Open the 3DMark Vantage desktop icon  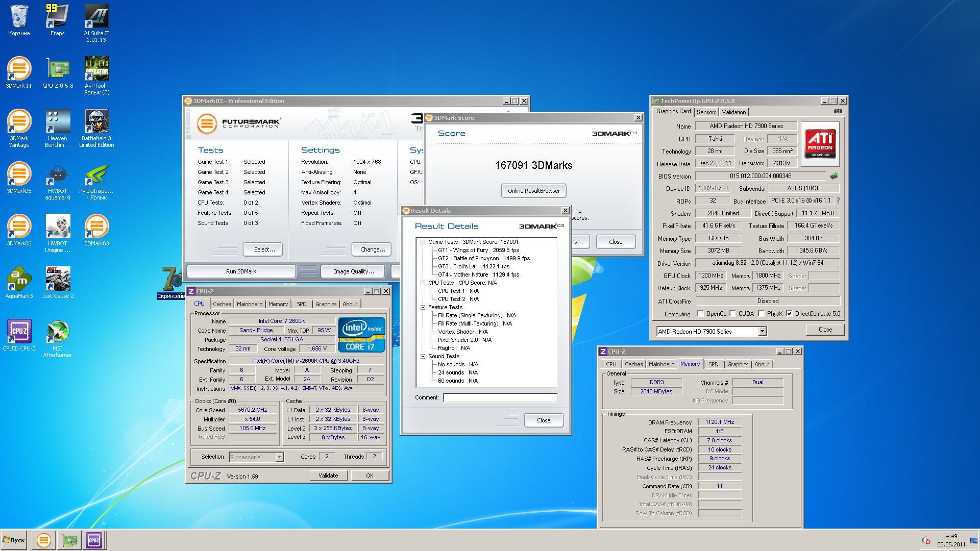[19, 129]
